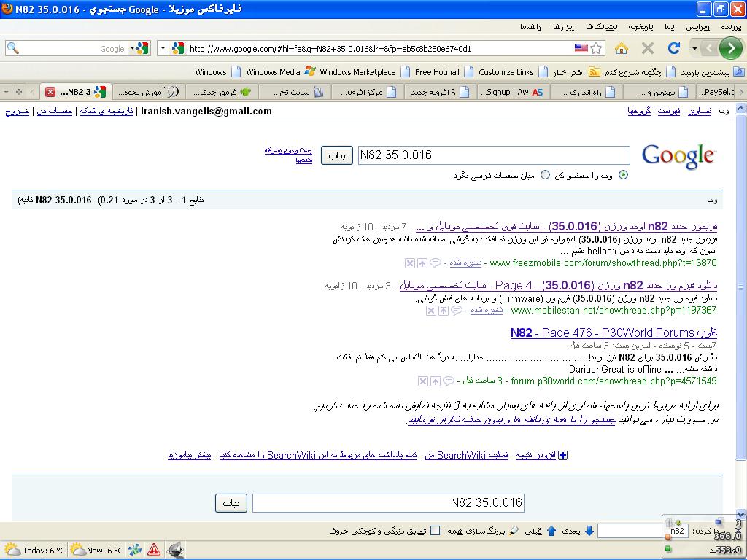Open the site identity dropdown left of URL
Viewport: 747px width, 560px height.
[163, 48]
